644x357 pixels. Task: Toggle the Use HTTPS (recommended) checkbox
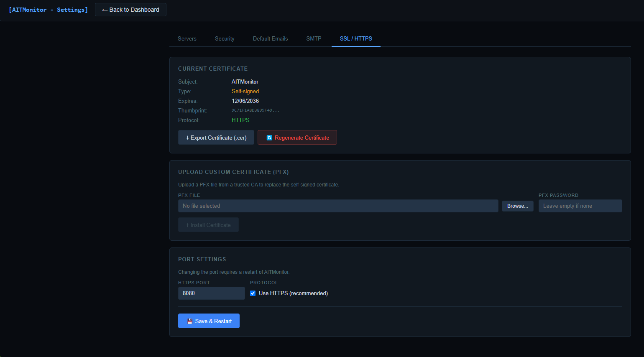[253, 293]
